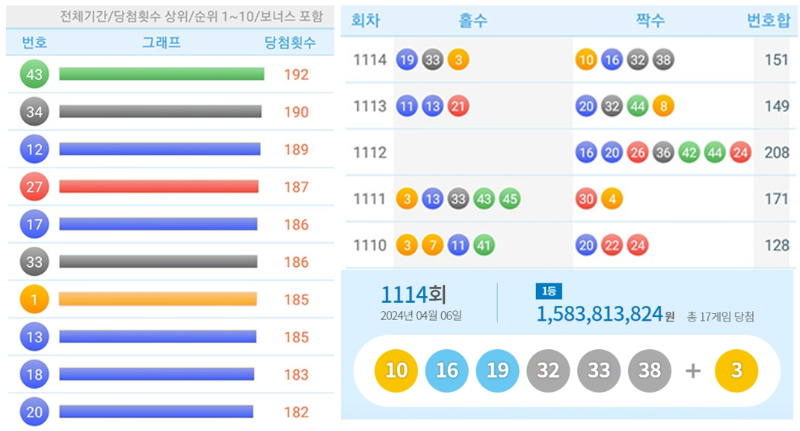The height and width of the screenshot is (431, 800).
Task: Click the green bar for number 43
Action: point(162,74)
